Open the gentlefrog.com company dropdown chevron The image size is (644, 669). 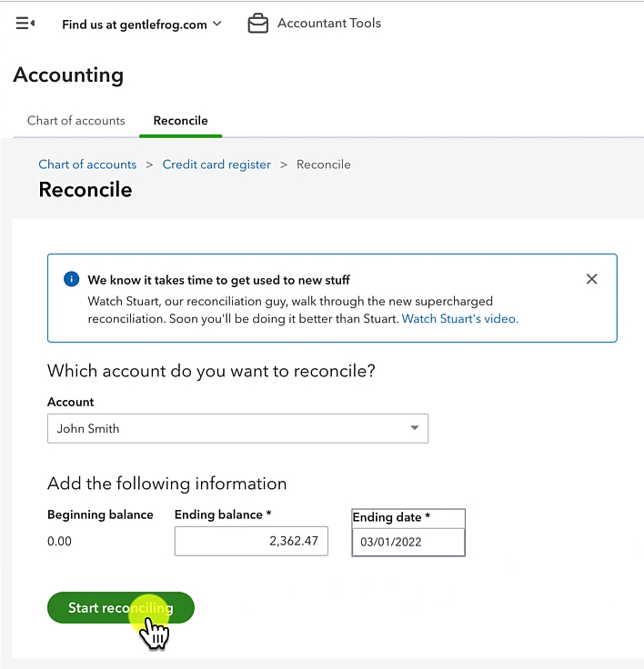pos(217,24)
